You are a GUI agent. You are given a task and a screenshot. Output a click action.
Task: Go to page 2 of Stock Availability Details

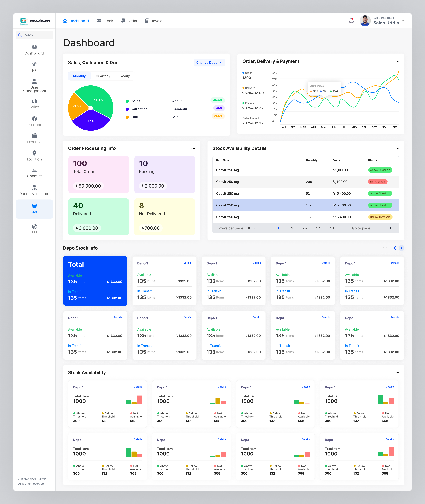pyautogui.click(x=292, y=228)
